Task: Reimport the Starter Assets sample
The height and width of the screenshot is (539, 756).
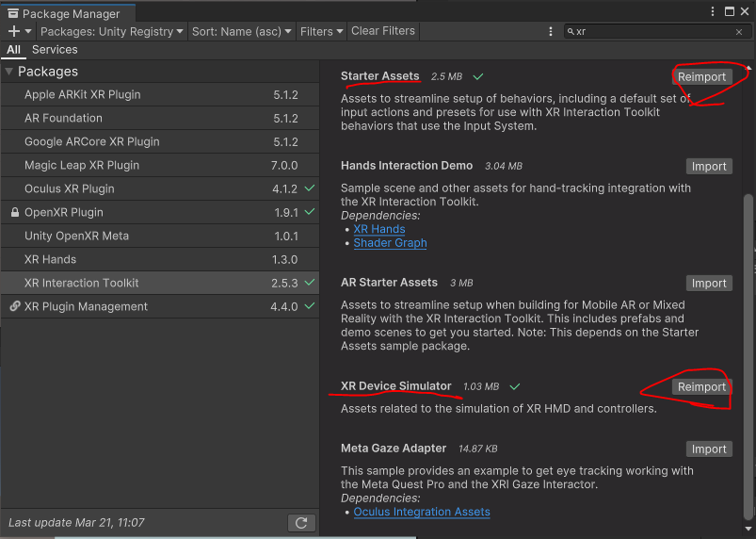Action: (701, 76)
